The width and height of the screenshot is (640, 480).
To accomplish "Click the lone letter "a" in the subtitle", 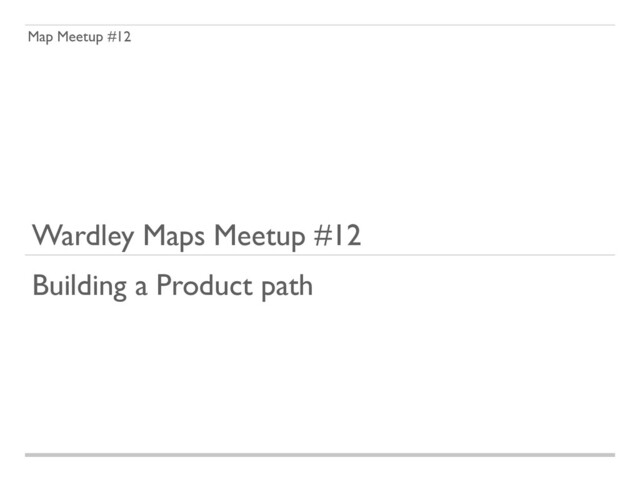I will (x=142, y=288).
